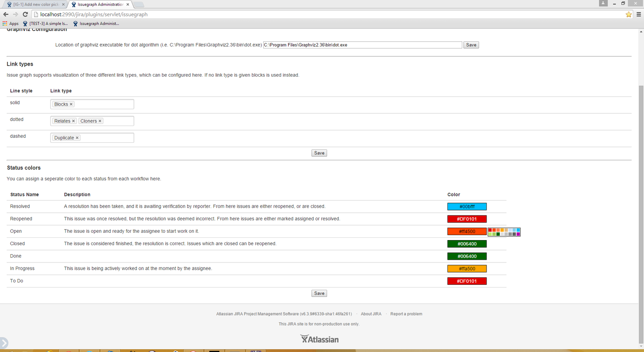Save the Graphviz executable location
The image size is (644, 352).
tap(471, 45)
